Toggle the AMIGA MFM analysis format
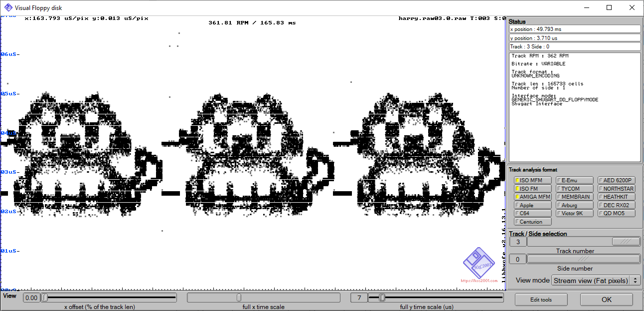 tap(532, 197)
